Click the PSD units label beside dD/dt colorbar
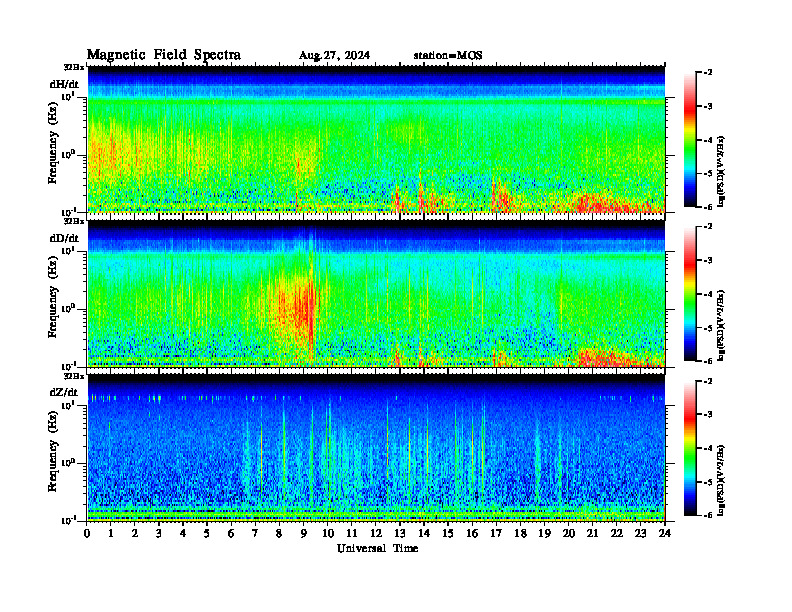Image resolution: width=792 pixels, height=612 pixels. click(722, 325)
